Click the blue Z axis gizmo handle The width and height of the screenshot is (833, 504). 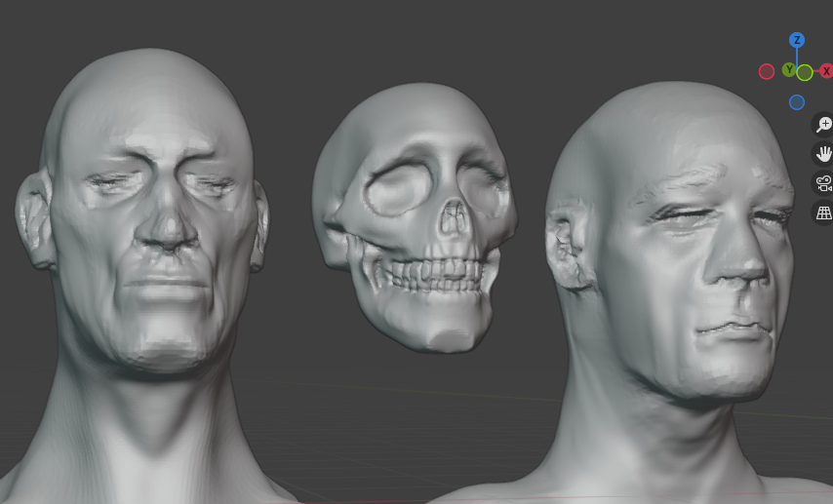pyautogui.click(x=796, y=40)
